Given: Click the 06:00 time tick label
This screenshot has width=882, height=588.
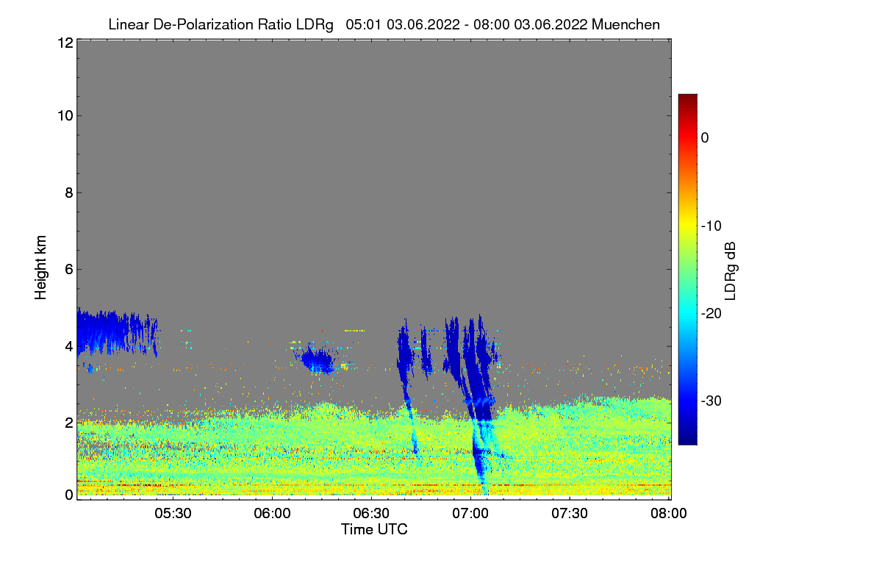Looking at the screenshot, I should [272, 514].
